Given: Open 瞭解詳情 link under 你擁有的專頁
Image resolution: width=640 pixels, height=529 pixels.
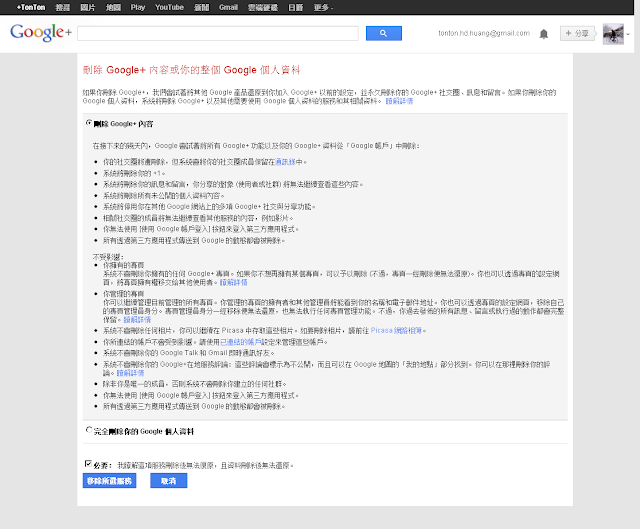Looking at the screenshot, I should [233, 282].
